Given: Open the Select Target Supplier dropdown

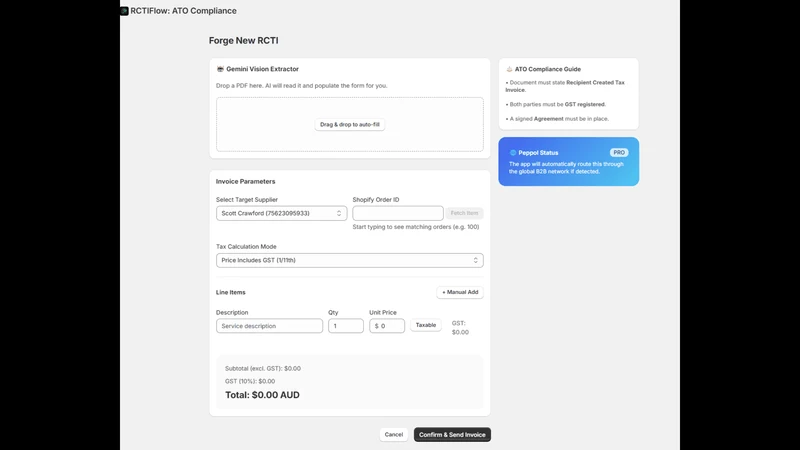Looking at the screenshot, I should point(281,213).
